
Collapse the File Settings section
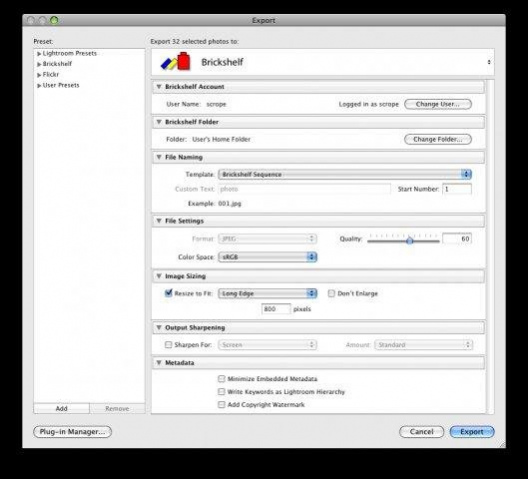coord(159,221)
